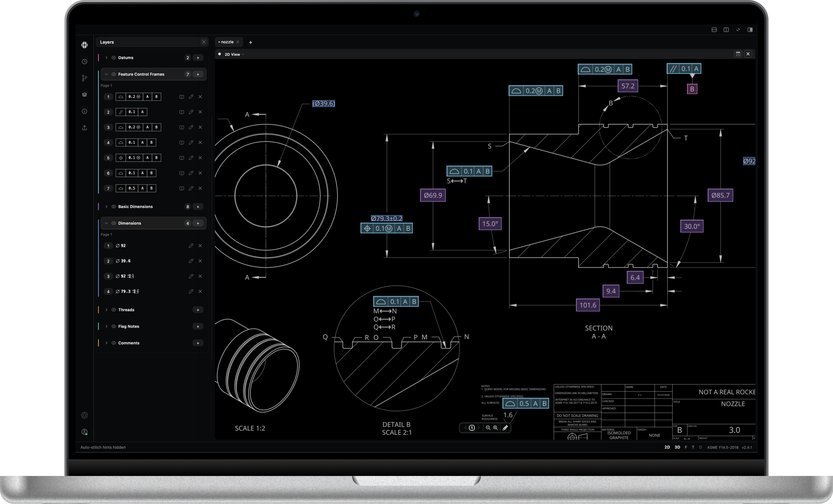Viewport: 833px width, 504px height.
Task: Open reference book icon for frame 4
Action: coord(182,142)
